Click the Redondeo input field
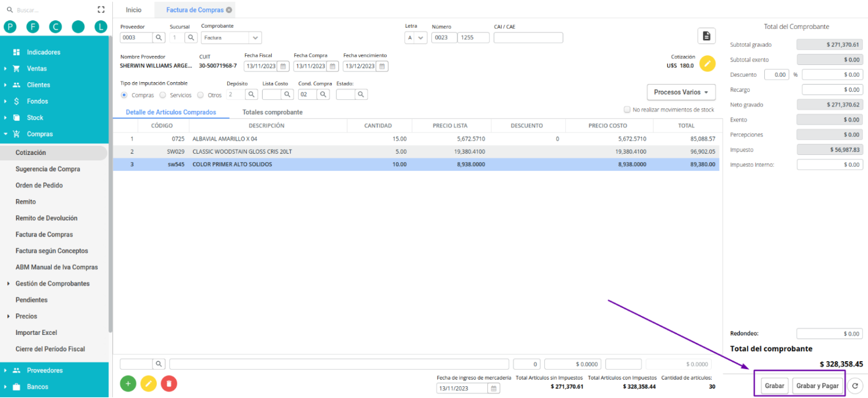Screen dimensions: 868x398 click(829, 334)
